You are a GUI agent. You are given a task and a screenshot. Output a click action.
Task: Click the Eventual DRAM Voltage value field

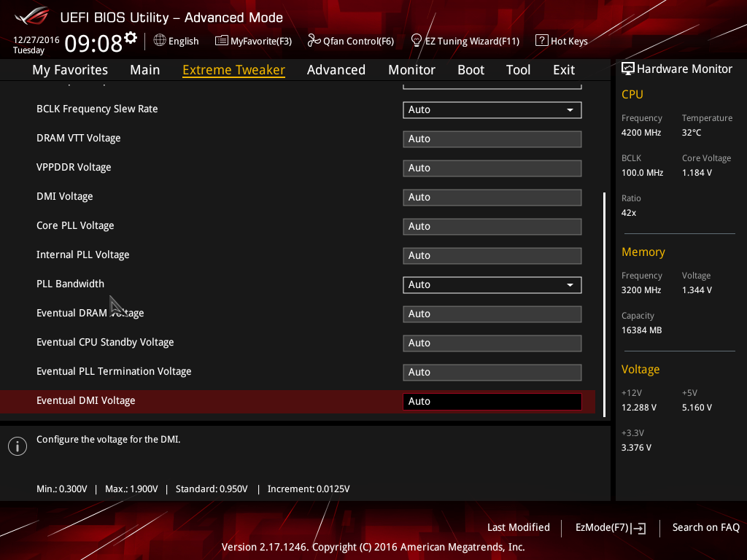(x=492, y=314)
